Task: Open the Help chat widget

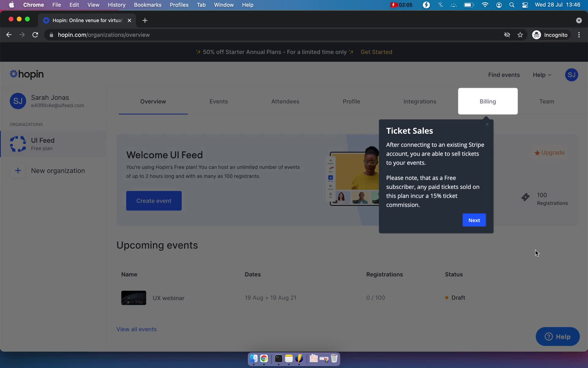Action: click(x=557, y=336)
